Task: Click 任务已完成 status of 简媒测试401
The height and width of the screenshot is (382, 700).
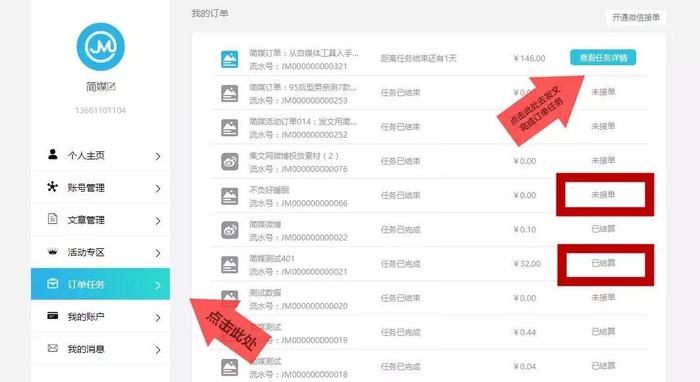Action: point(400,264)
